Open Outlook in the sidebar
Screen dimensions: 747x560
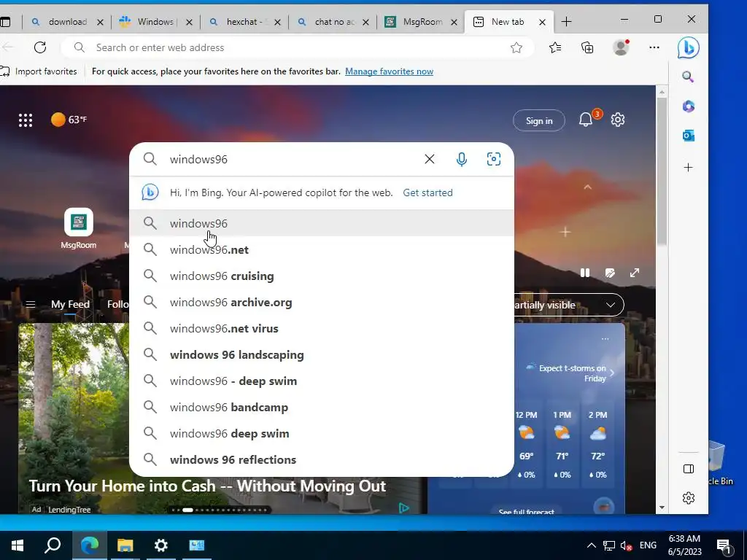688,136
